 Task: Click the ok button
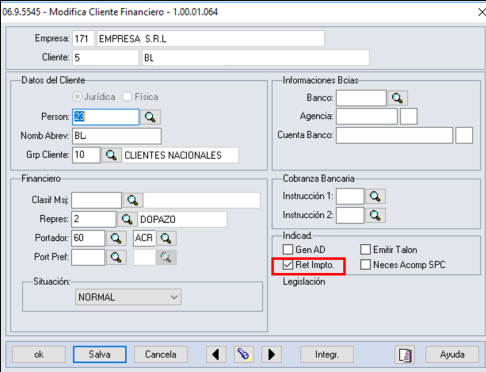pyautogui.click(x=39, y=354)
